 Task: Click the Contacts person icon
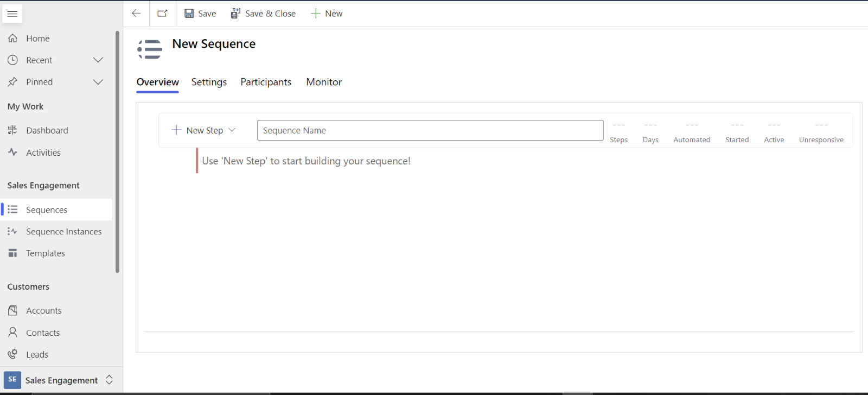pos(12,333)
